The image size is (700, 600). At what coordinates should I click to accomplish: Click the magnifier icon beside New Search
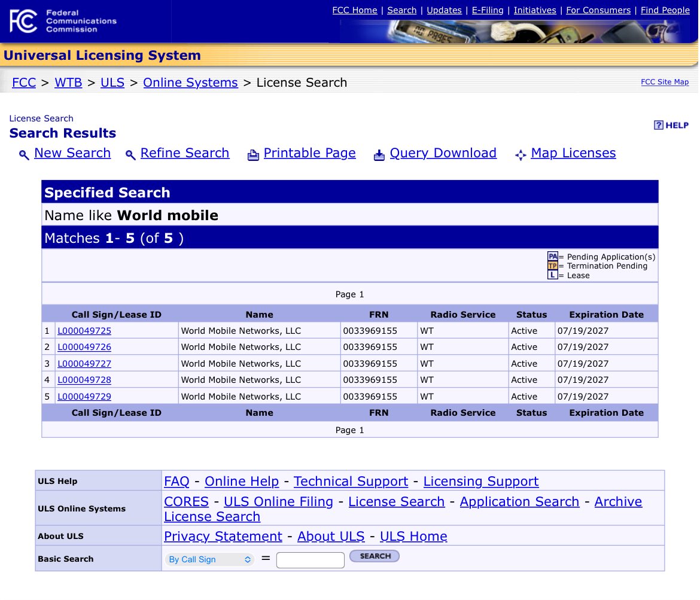coord(24,155)
